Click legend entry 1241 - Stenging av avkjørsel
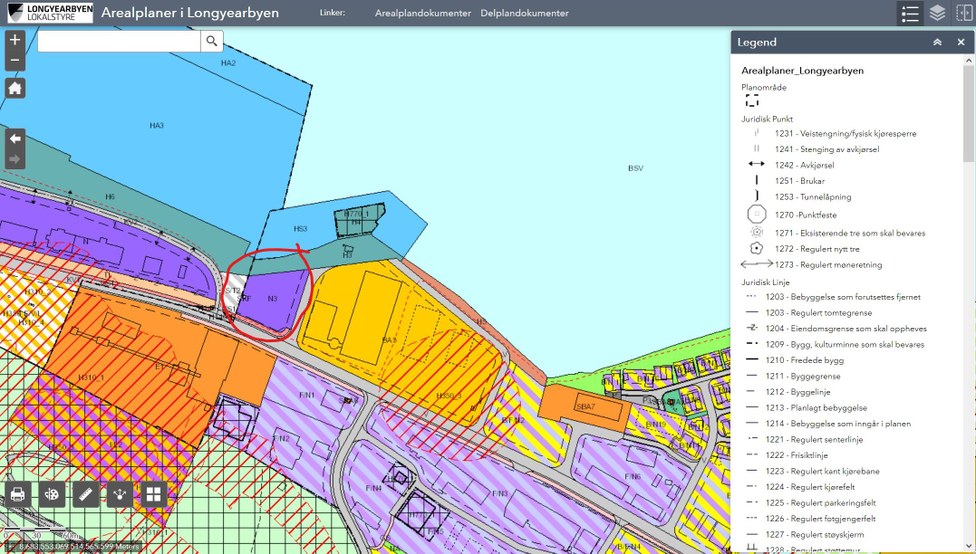Screen dimensions: 976x554 coord(827,149)
